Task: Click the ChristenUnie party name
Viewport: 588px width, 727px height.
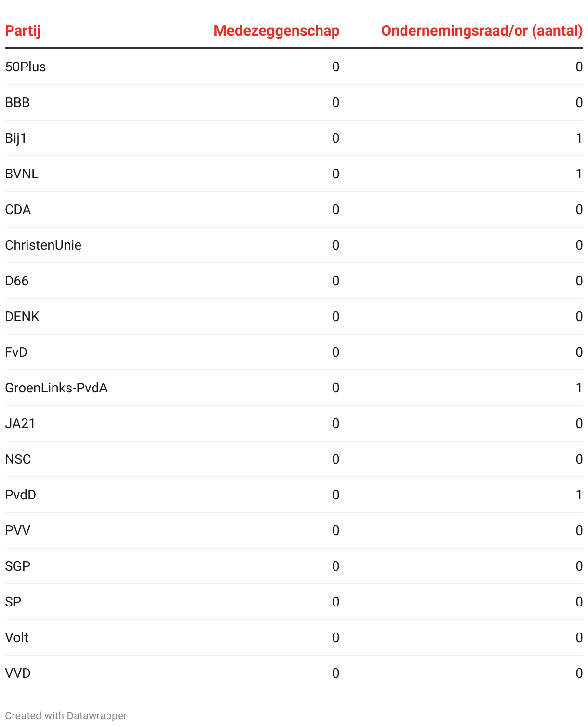Action: click(43, 245)
